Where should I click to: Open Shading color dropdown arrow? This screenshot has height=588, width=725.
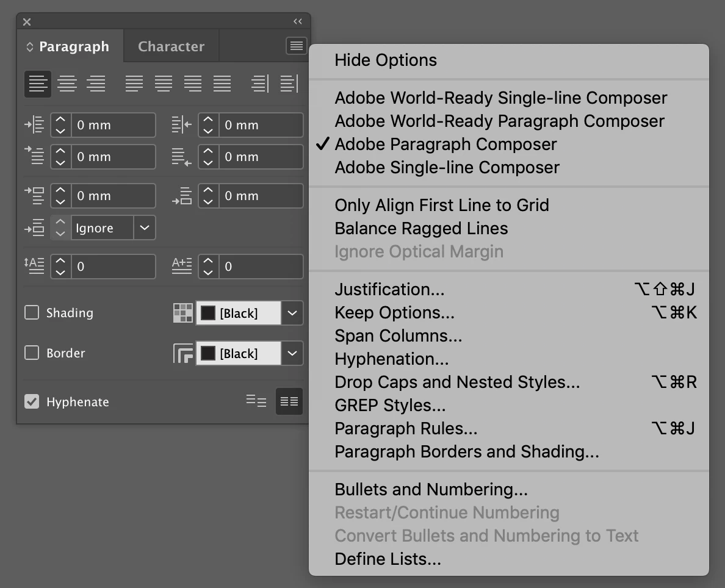pos(292,313)
